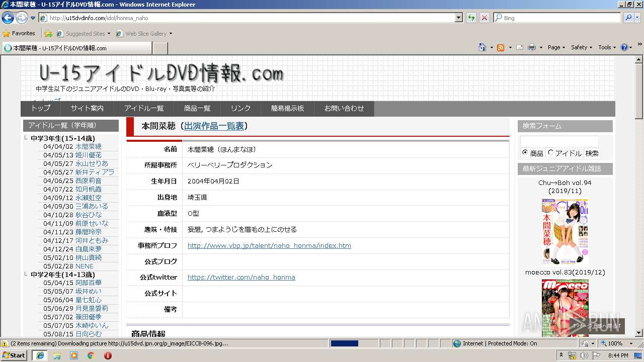Viewport: 644px width, 362px height.
Task: Open the 簡易掲示板 navigation item
Action: point(287,109)
